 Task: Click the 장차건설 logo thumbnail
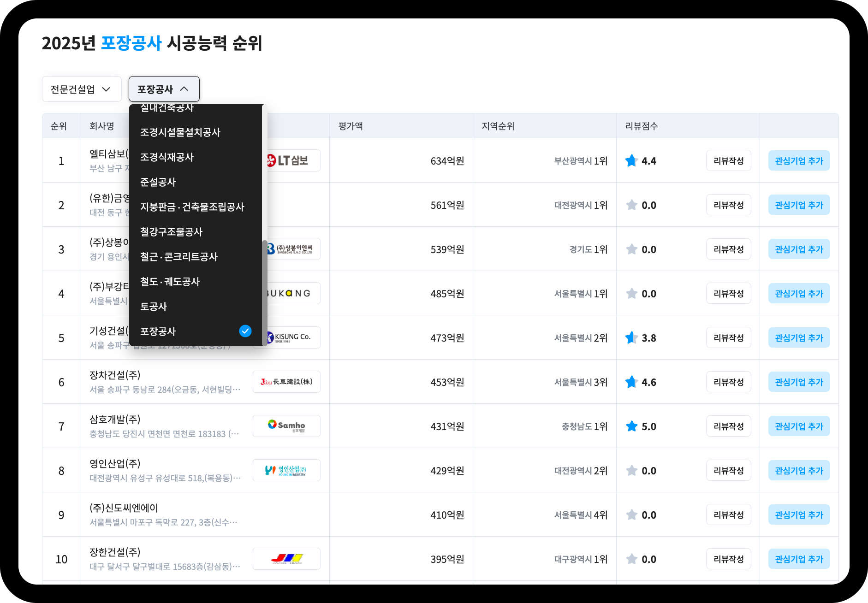[286, 382]
